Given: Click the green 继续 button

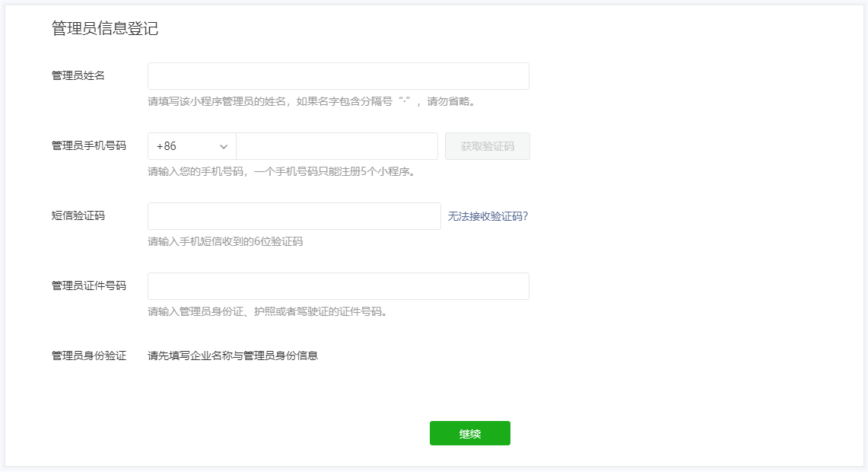Looking at the screenshot, I should pyautogui.click(x=469, y=433).
